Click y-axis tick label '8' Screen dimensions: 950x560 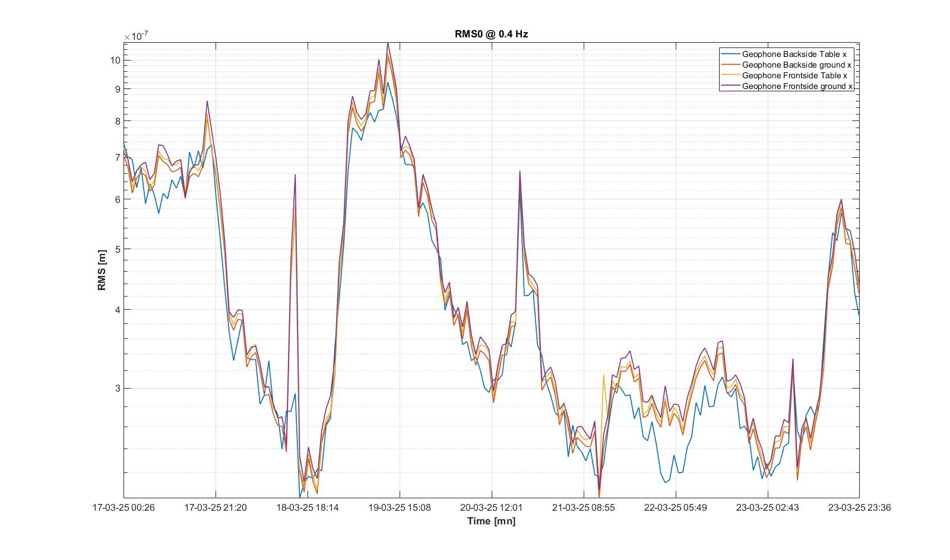click(118, 121)
